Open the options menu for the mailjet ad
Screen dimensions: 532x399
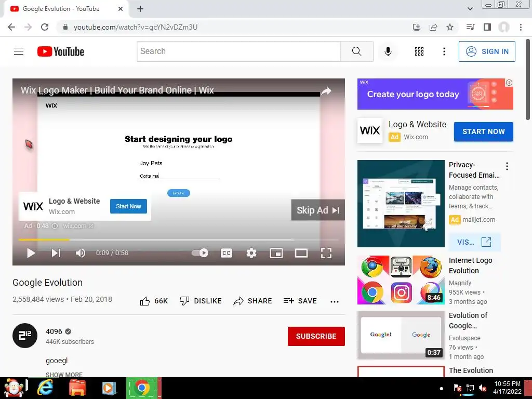[x=507, y=166]
